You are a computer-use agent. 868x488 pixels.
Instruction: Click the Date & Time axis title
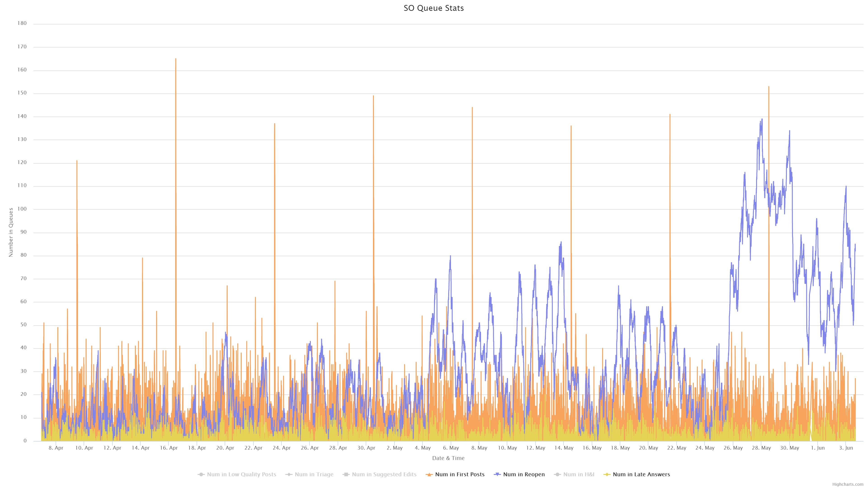click(x=448, y=458)
